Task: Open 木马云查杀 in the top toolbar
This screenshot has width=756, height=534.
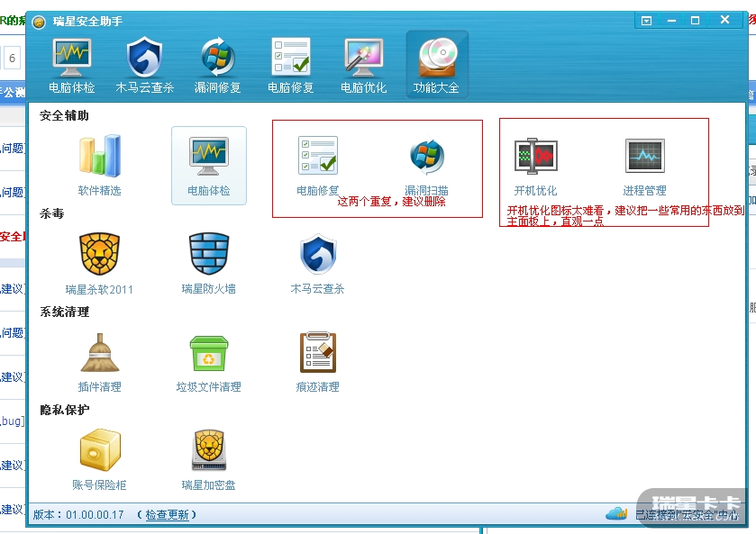Action: (144, 66)
